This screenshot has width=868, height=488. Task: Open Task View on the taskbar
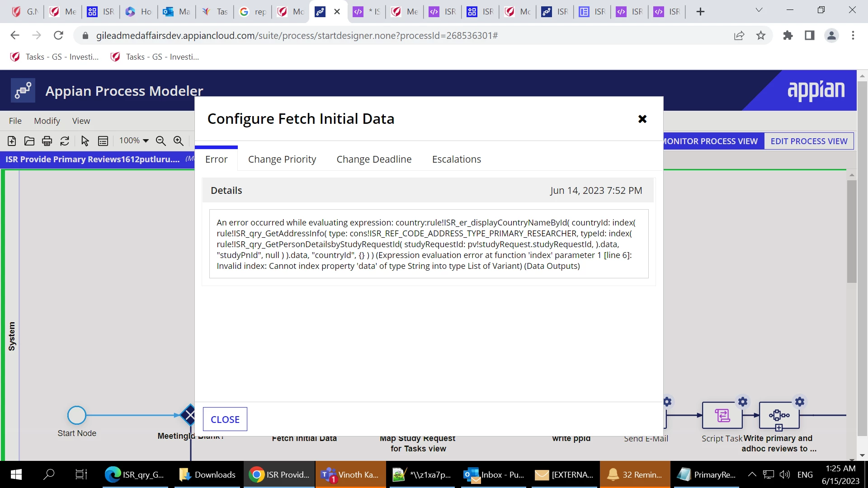point(81,474)
